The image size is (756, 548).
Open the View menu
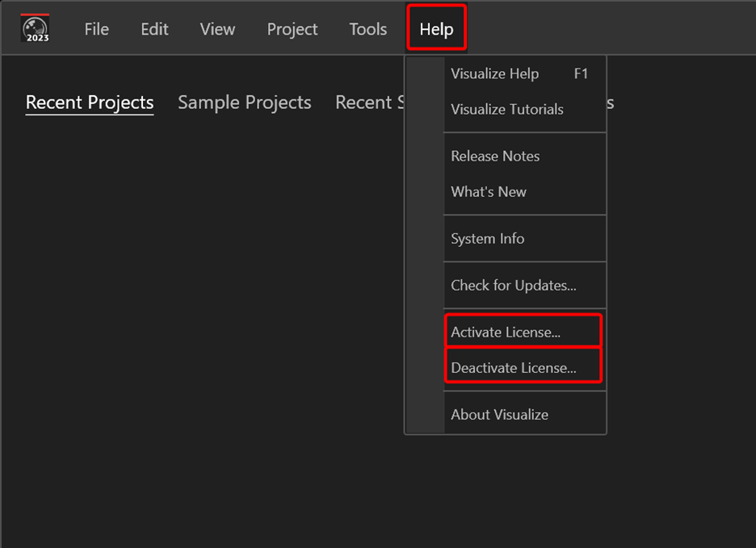[217, 29]
